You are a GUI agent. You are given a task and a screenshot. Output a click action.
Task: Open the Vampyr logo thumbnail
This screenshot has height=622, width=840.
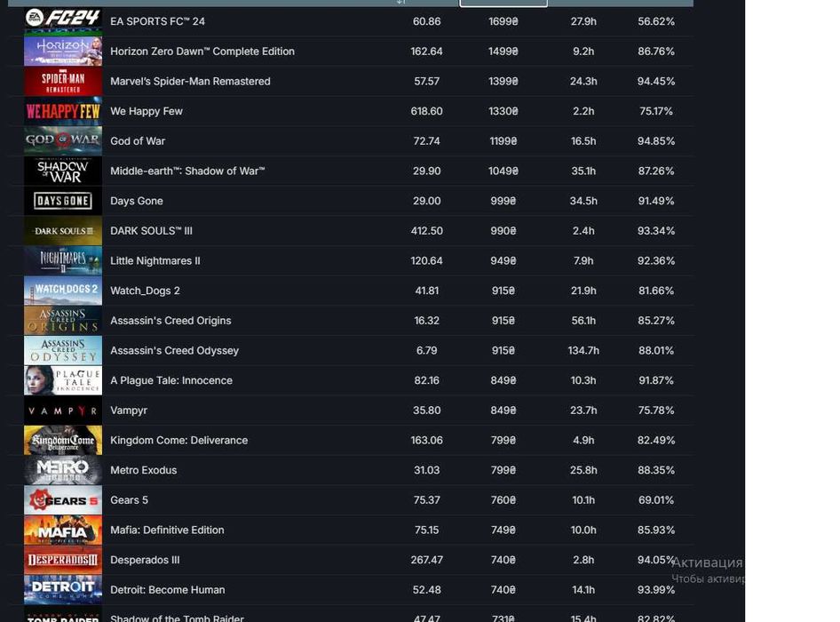[63, 411]
